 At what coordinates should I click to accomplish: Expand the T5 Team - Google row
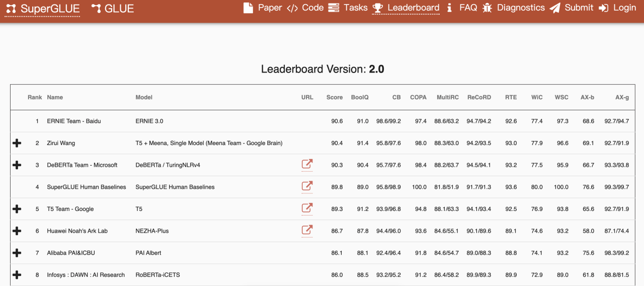(x=17, y=209)
